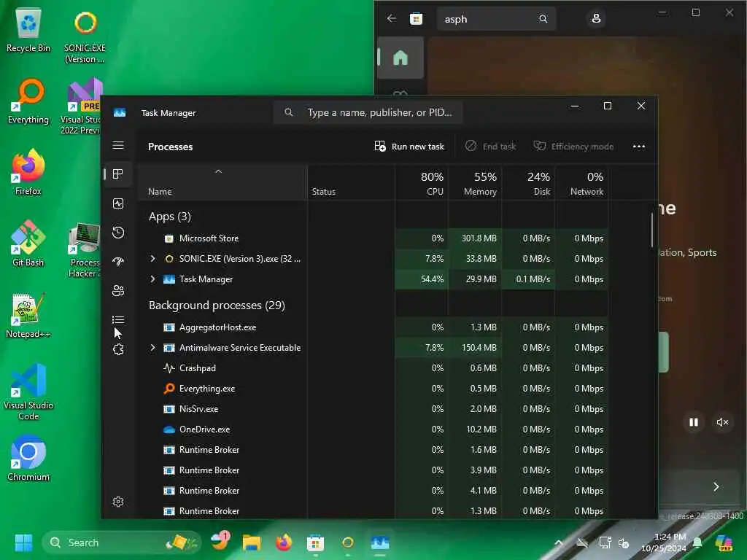Click the taskbar Search box
This screenshot has width=747, height=560.
(122, 542)
